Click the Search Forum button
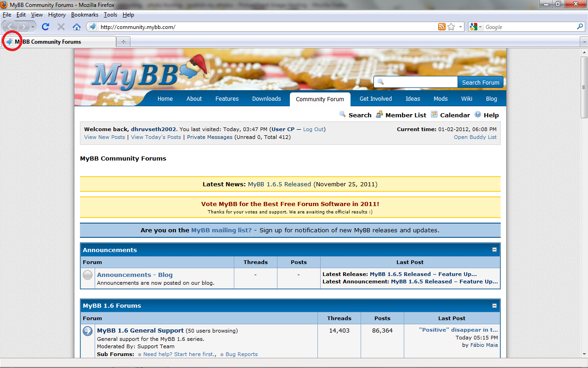The height and width of the screenshot is (368, 588). [481, 82]
